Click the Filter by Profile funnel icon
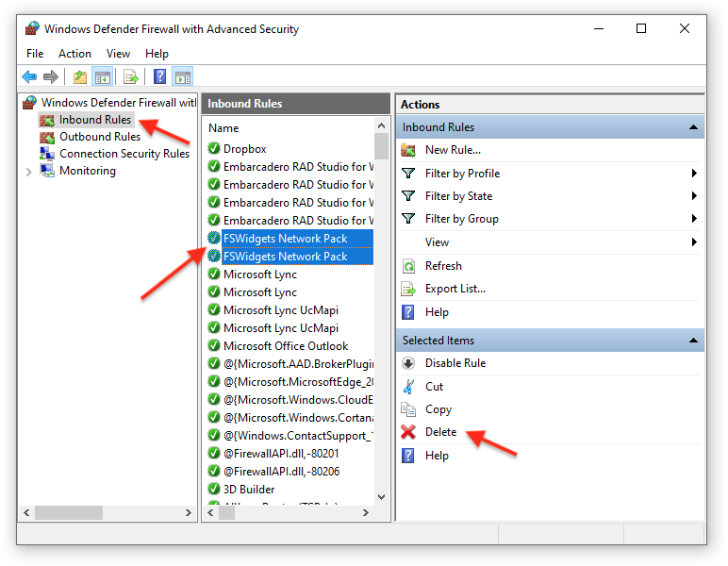 point(408,174)
